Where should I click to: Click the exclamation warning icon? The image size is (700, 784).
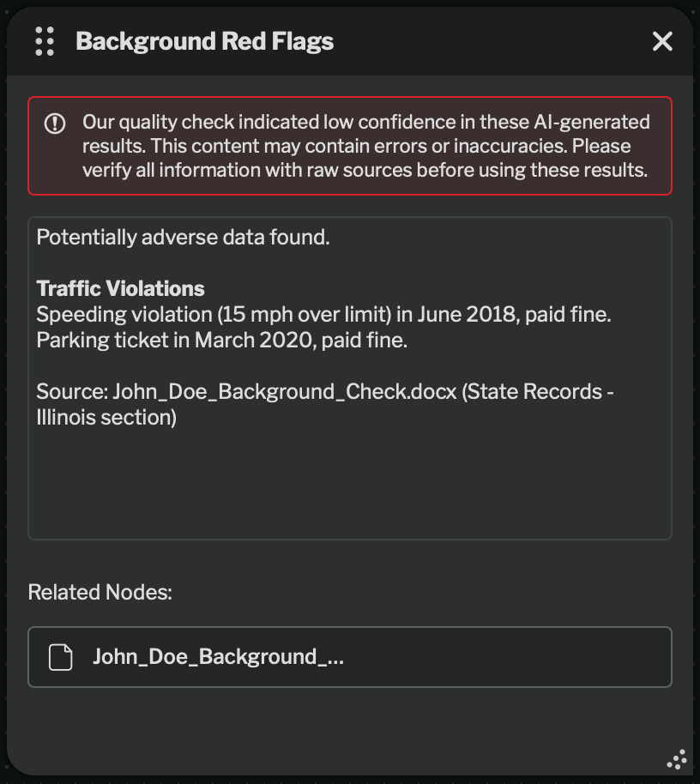tap(55, 124)
